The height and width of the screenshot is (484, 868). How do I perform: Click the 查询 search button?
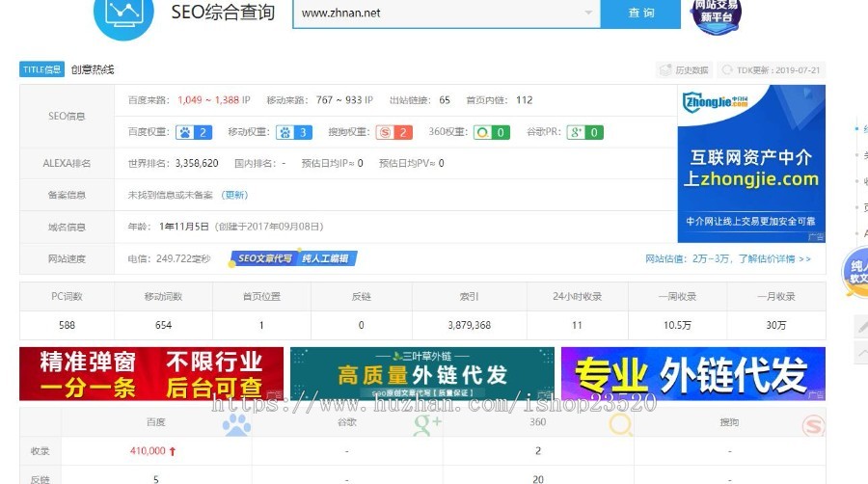pos(640,13)
